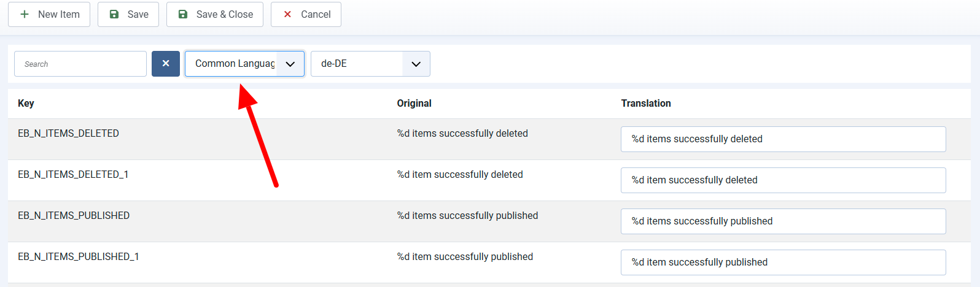Edit translation field for EB_N_ITEMS_DELETED

click(x=784, y=139)
